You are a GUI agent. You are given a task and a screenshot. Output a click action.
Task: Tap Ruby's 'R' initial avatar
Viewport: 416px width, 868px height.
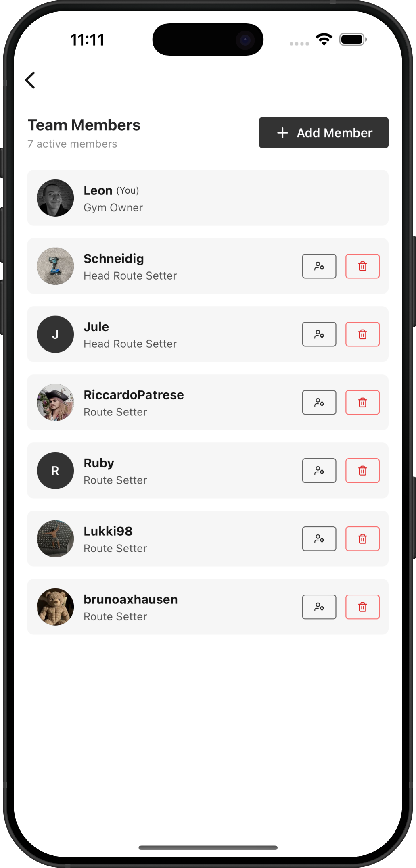(x=55, y=471)
